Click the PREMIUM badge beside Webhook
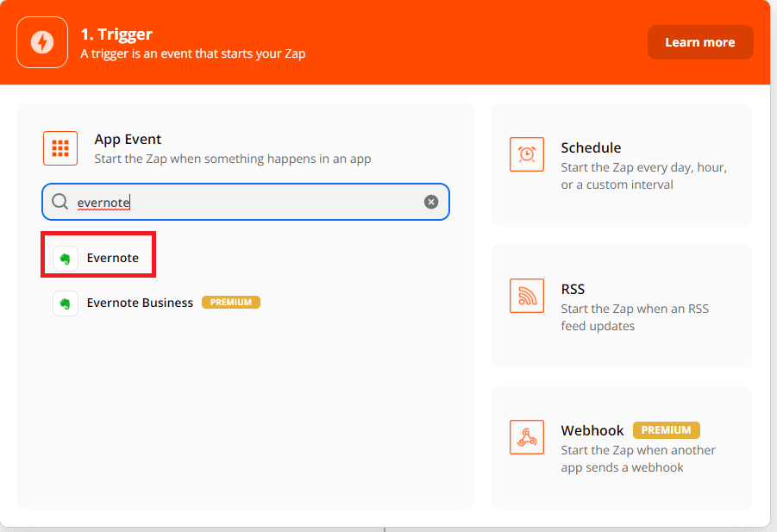The width and height of the screenshot is (777, 532). click(x=666, y=430)
